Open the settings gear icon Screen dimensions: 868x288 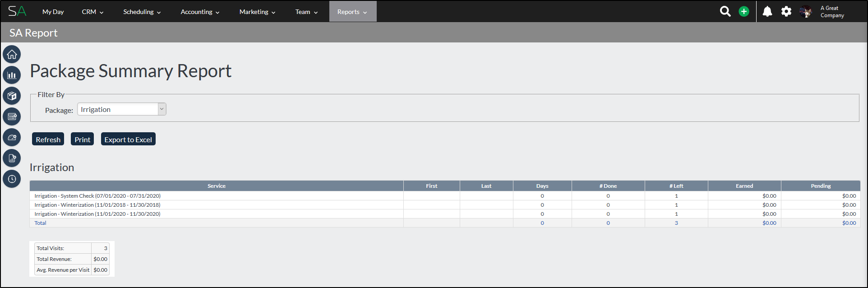tap(786, 12)
